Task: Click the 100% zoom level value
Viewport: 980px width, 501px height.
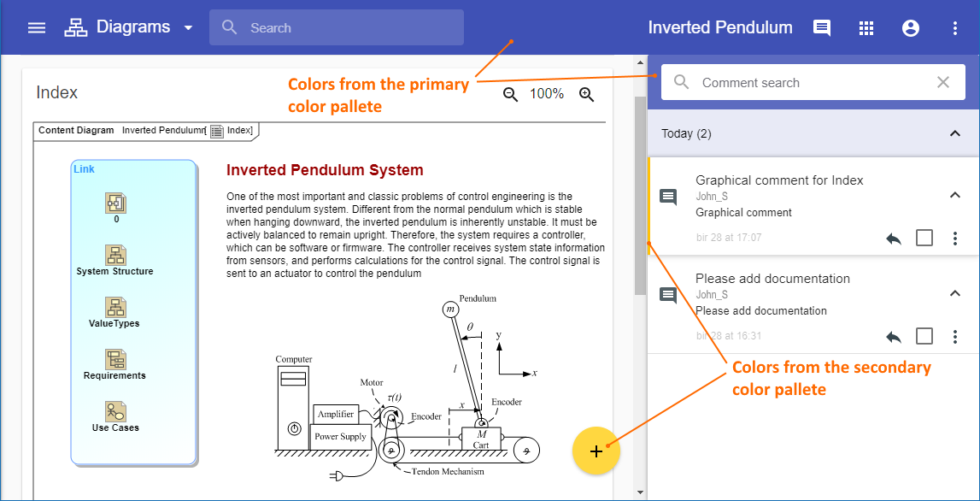Action: (x=547, y=94)
